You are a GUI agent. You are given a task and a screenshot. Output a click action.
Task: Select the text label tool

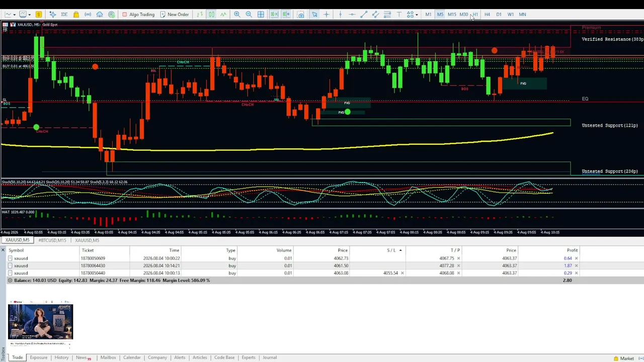tap(399, 15)
